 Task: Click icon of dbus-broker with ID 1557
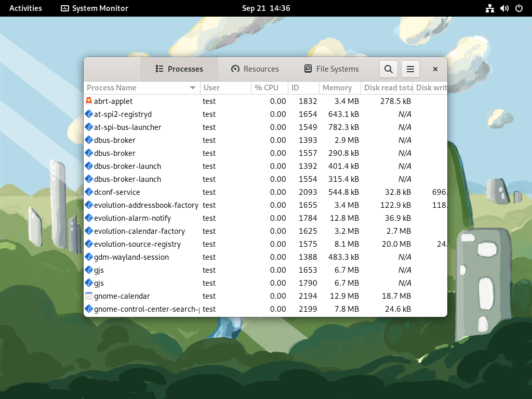(89, 153)
